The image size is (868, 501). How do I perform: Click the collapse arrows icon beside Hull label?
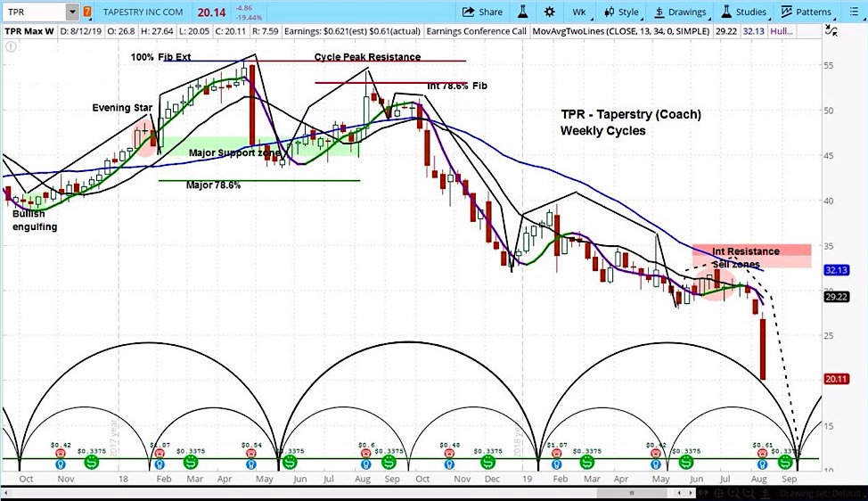pyautogui.click(x=831, y=31)
